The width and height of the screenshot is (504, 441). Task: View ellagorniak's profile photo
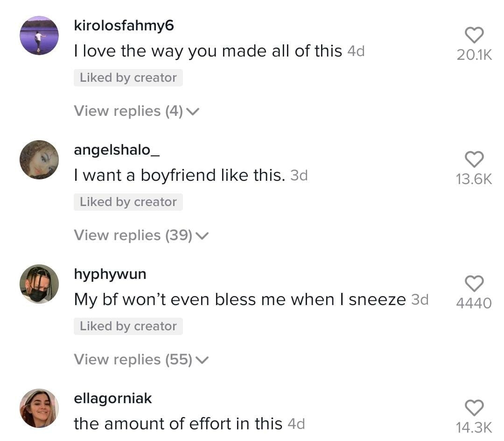coord(39,408)
